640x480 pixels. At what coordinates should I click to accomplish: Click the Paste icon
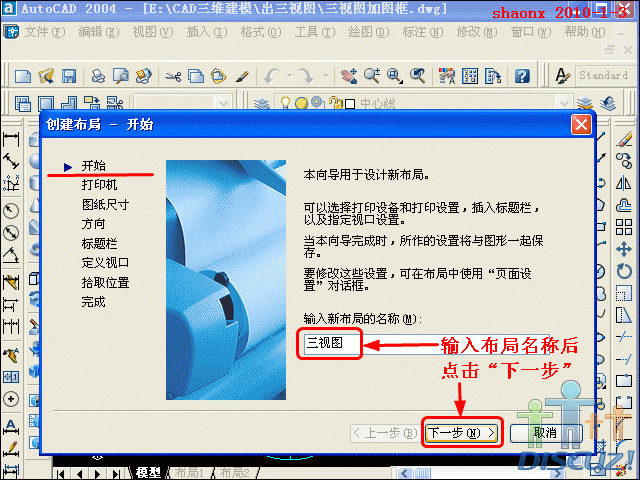point(219,76)
